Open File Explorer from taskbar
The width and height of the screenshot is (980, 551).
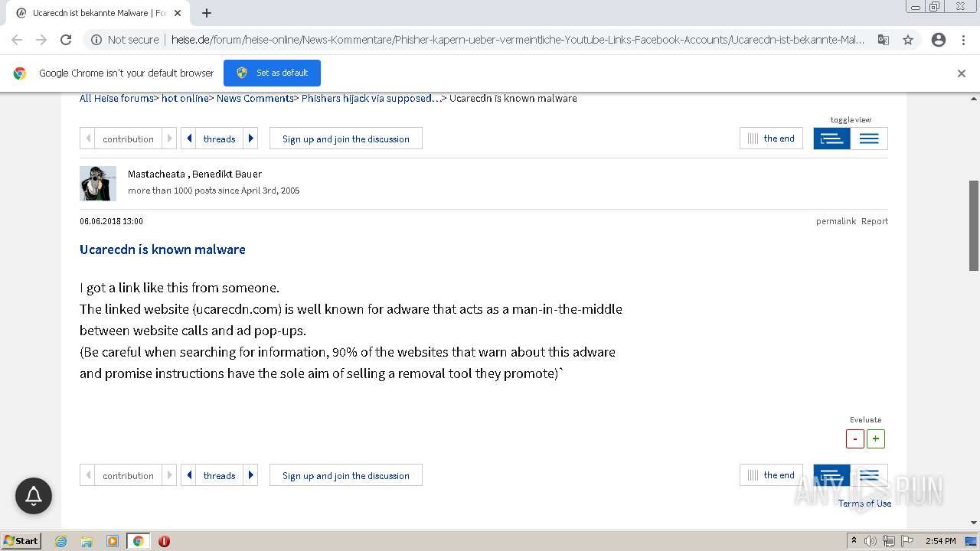(x=87, y=541)
